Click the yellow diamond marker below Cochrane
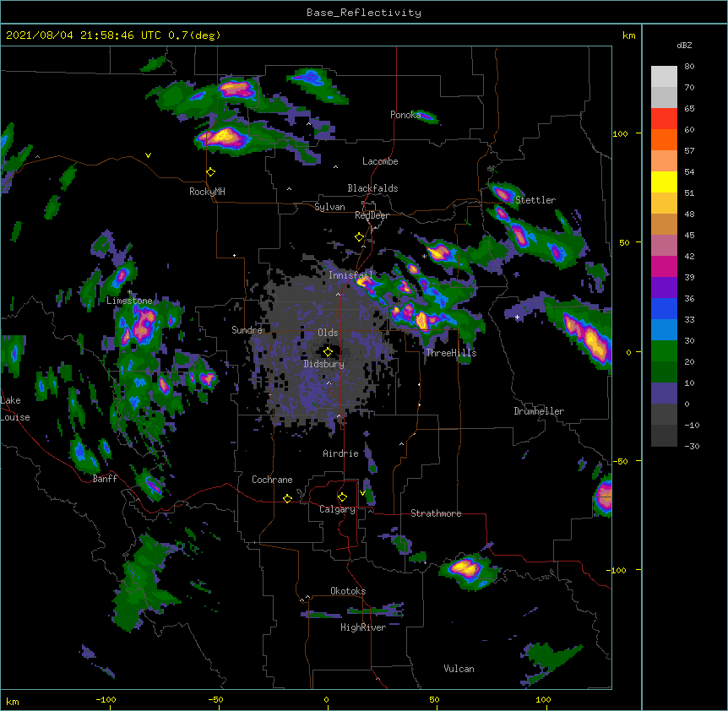Image resolution: width=728 pixels, height=711 pixels. pos(287,498)
